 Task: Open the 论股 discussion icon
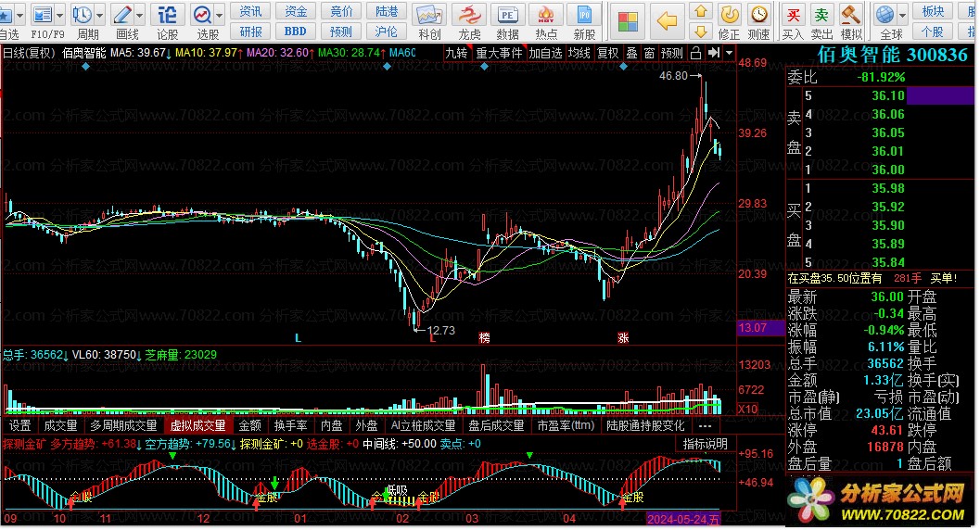tap(168, 14)
